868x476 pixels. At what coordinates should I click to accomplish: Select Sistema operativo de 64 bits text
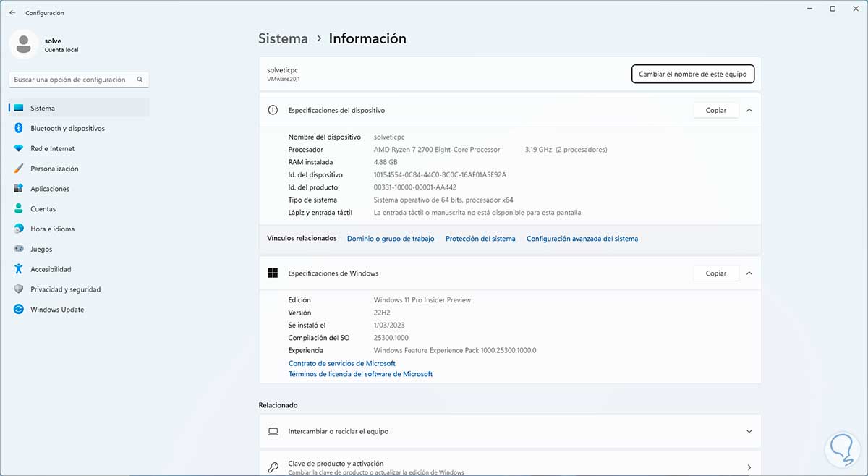point(443,200)
